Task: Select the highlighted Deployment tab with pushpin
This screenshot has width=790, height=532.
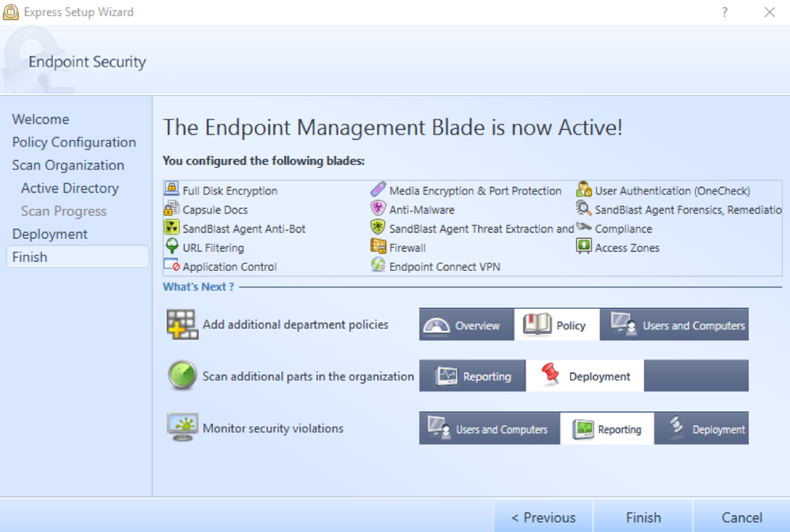Action: [585, 376]
